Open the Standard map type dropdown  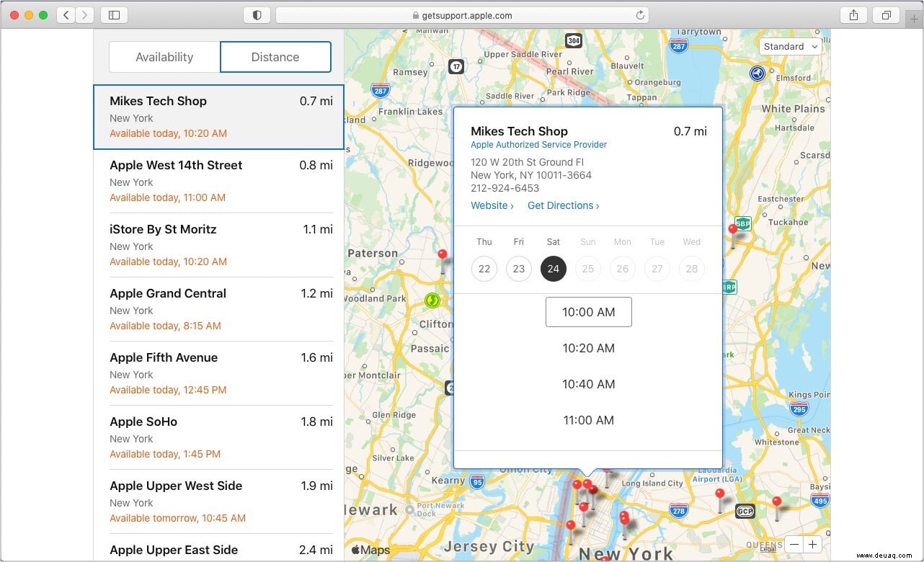[x=790, y=46]
